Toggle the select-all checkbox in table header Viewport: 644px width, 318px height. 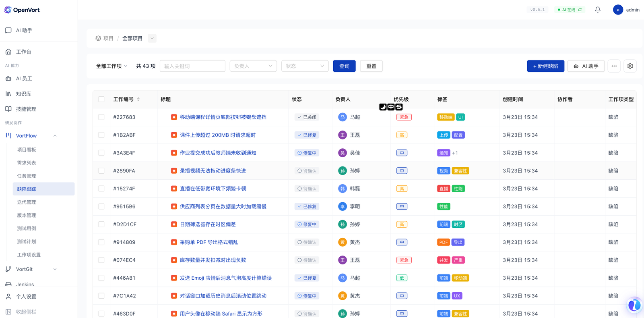pyautogui.click(x=101, y=99)
